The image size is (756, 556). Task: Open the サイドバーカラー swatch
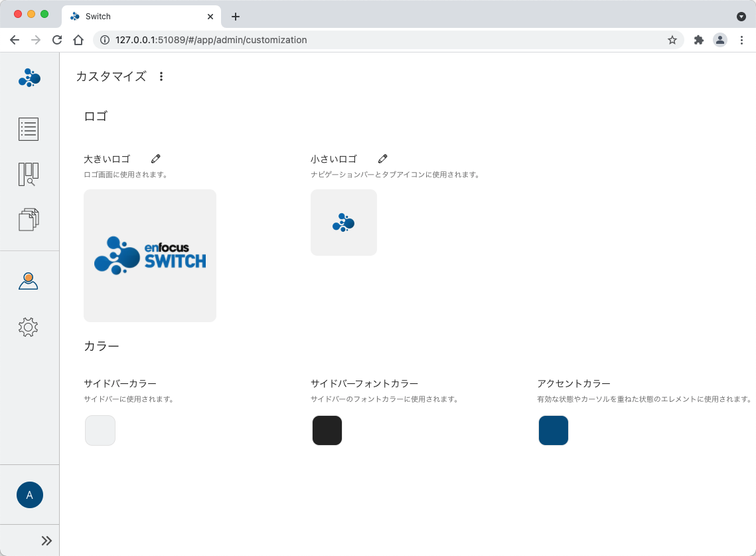pyautogui.click(x=100, y=430)
